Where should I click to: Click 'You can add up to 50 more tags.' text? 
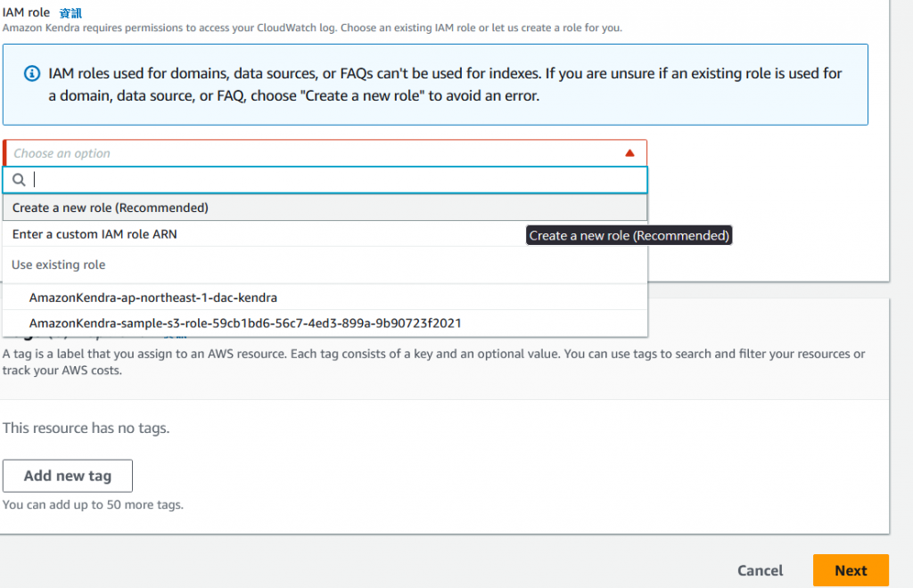coord(93,505)
